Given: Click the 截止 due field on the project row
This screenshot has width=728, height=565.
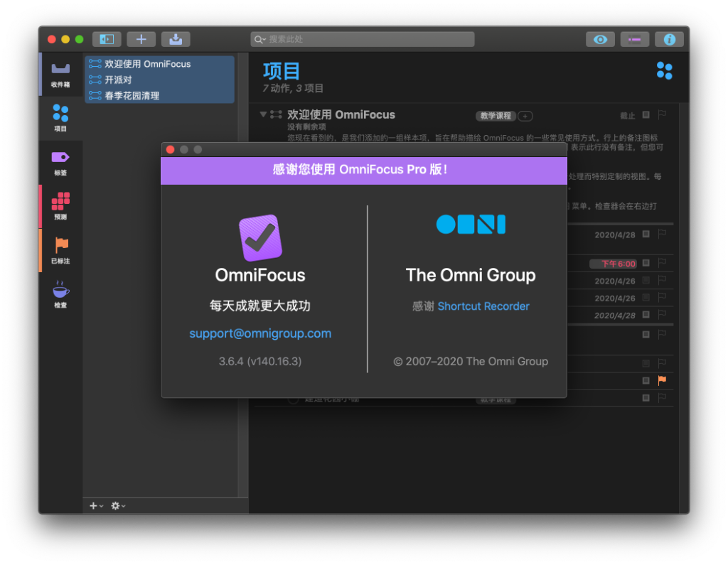Looking at the screenshot, I should [628, 116].
